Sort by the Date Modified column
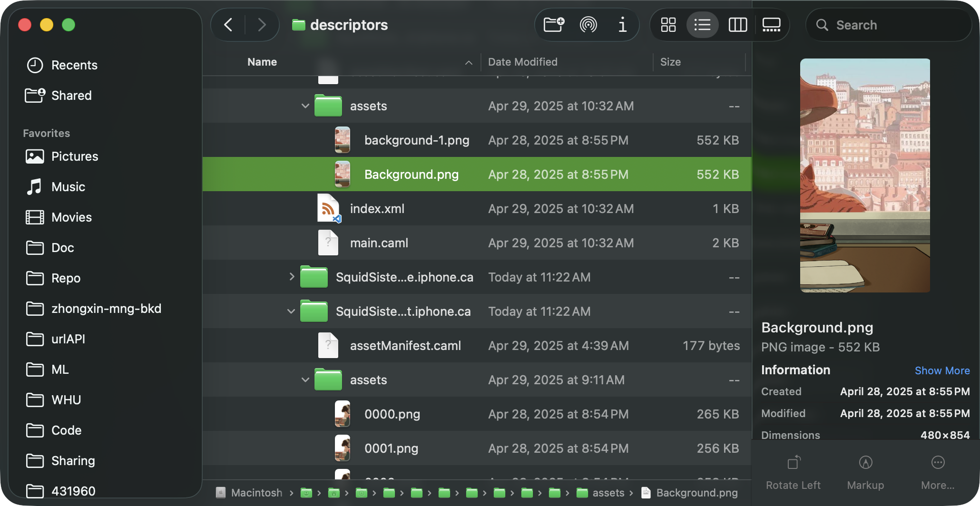Viewport: 980px width, 506px height. tap(522, 62)
